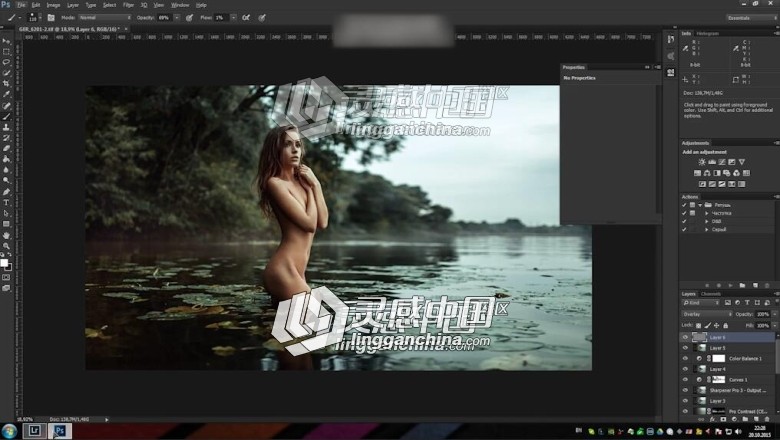Viewport: 780px width, 440px height.
Task: Hide Layer 3 with its eye icon
Action: pyautogui.click(x=685, y=401)
